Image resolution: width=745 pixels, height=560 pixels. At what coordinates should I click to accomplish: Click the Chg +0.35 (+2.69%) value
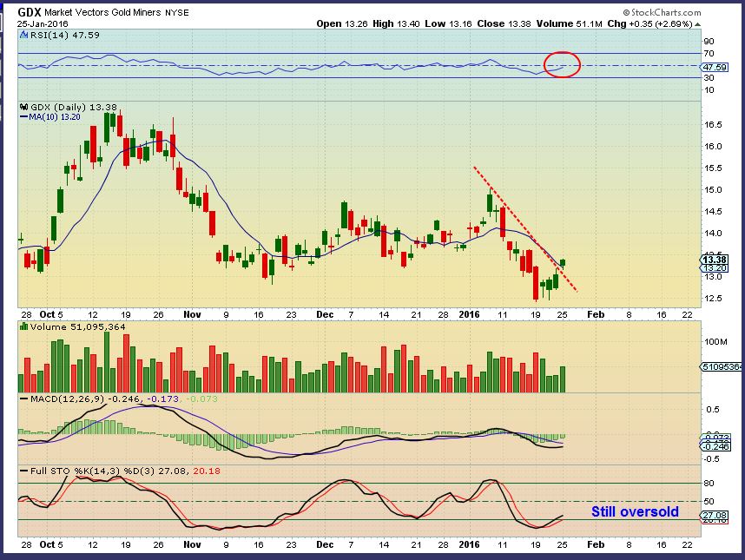pos(649,23)
